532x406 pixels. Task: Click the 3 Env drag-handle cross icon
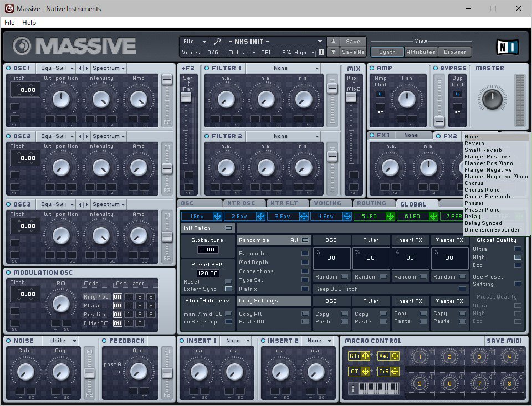click(x=304, y=216)
